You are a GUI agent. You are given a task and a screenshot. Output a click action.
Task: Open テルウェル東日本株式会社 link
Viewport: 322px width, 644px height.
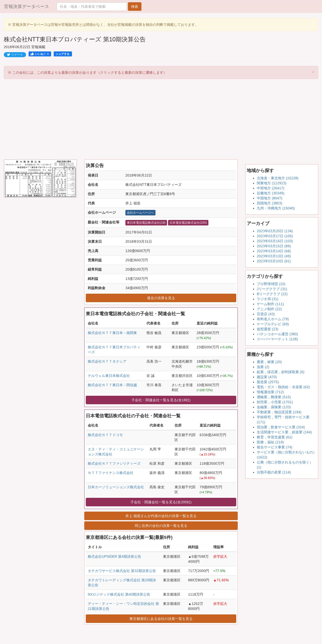pos(109,376)
